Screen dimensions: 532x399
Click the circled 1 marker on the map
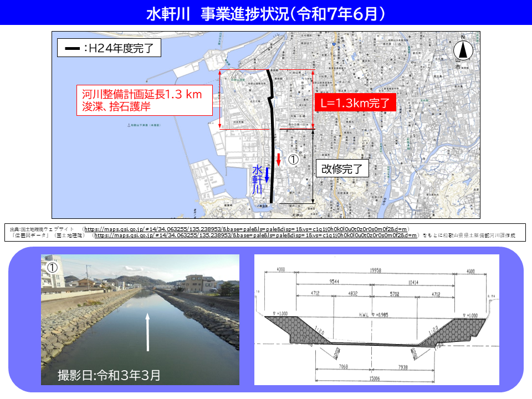(293, 160)
